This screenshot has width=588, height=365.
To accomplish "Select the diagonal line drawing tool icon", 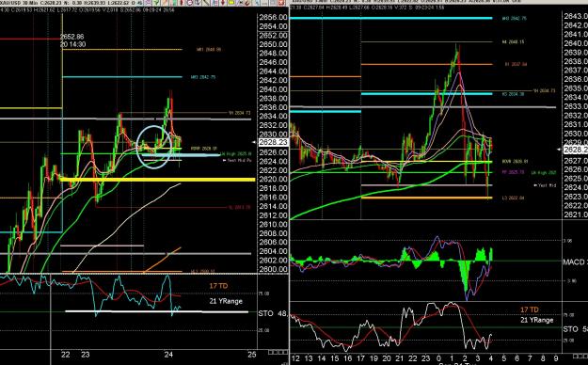I will click(205, 2).
